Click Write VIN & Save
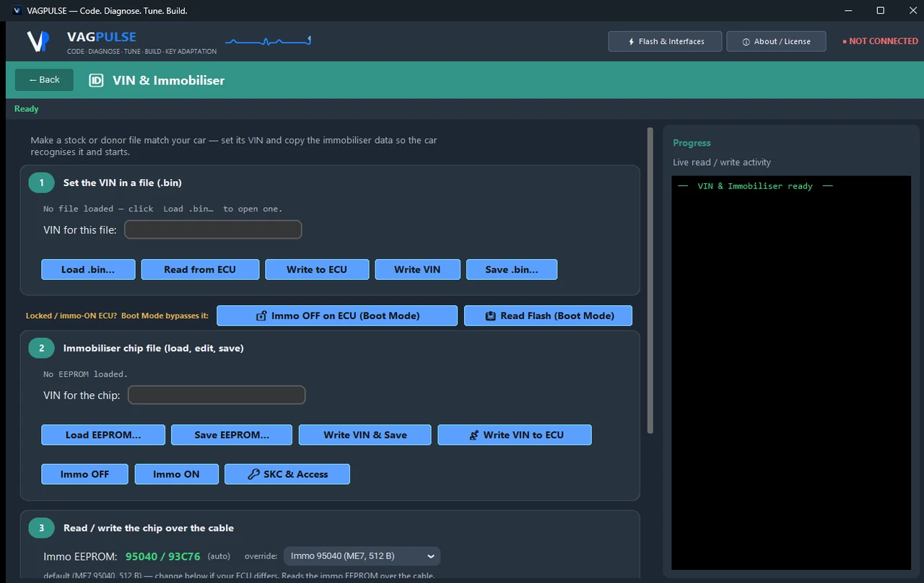The image size is (924, 583). [365, 435]
